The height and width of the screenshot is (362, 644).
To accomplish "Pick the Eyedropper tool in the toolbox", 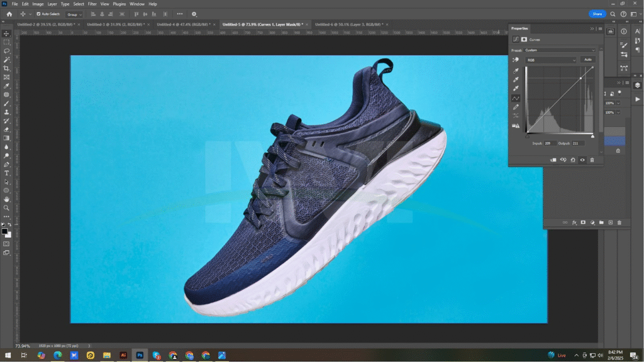I will pos(6,85).
